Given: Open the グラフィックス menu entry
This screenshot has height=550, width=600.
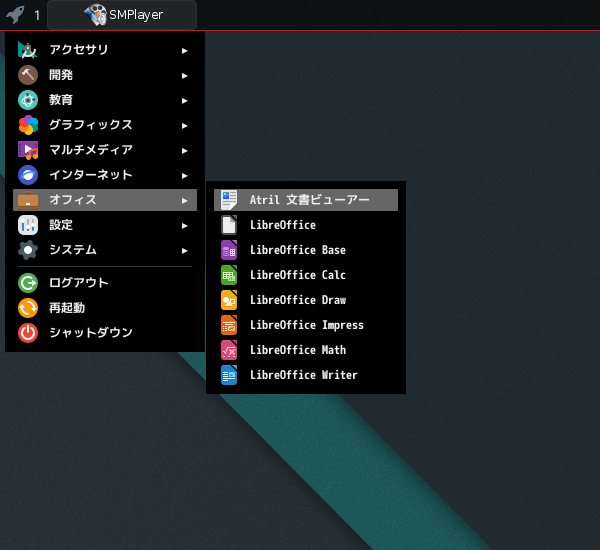Looking at the screenshot, I should (x=105, y=125).
